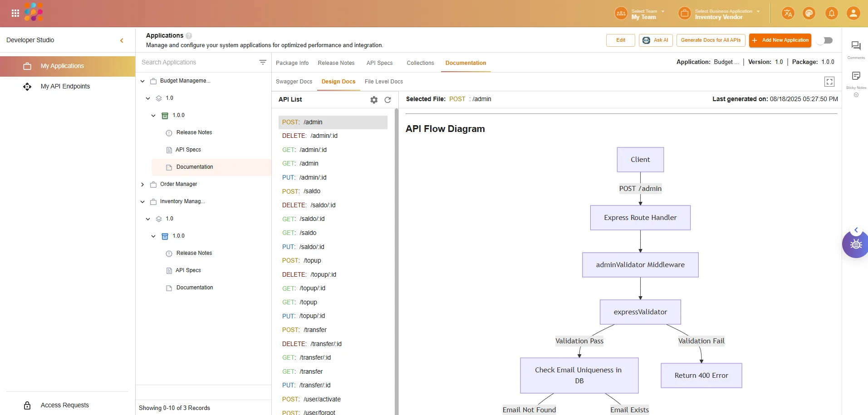Open the search applications filter icon
The image size is (868, 415).
click(263, 63)
